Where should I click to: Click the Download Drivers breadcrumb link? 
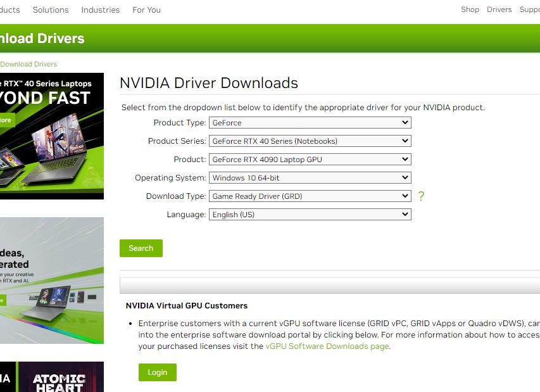pyautogui.click(x=28, y=64)
